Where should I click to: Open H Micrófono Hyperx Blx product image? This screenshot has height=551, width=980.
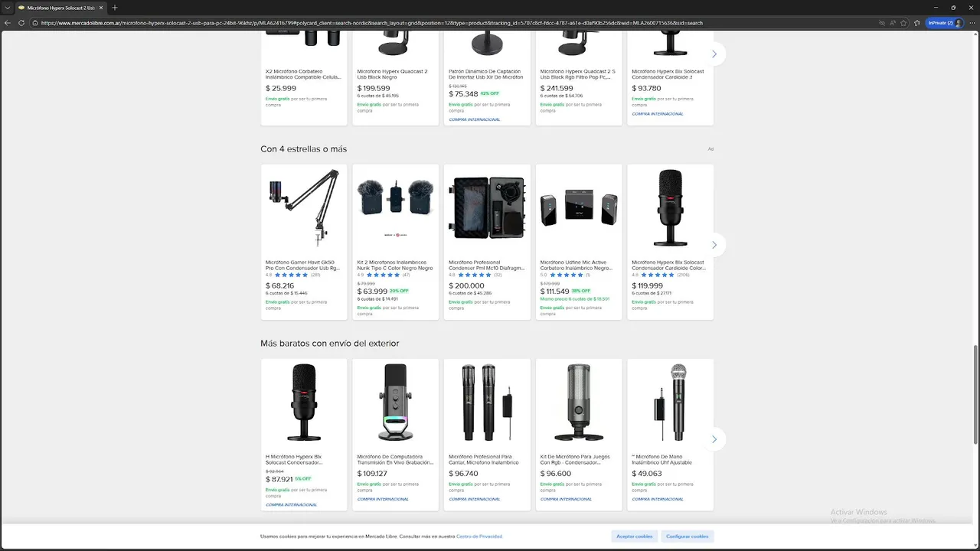tap(304, 403)
